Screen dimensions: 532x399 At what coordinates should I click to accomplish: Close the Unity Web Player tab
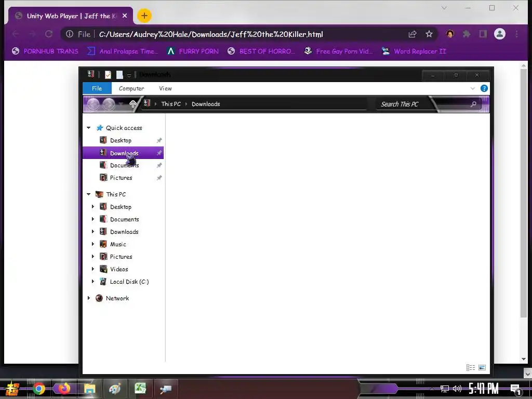tap(125, 16)
